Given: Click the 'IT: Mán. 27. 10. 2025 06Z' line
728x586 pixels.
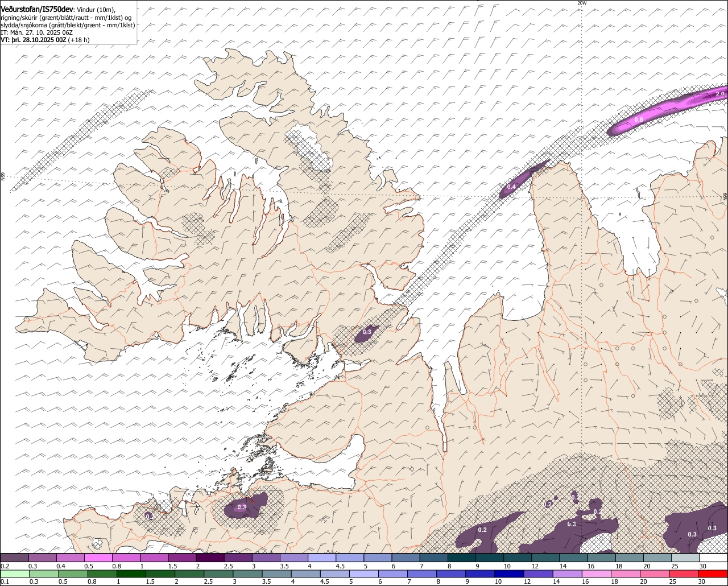Looking at the screenshot, I should point(36,32).
